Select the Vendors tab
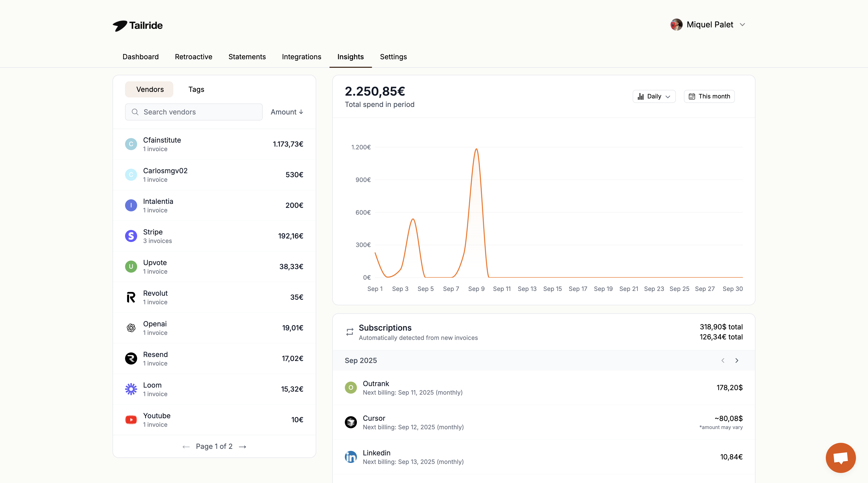The width and height of the screenshot is (868, 483). [x=149, y=89]
